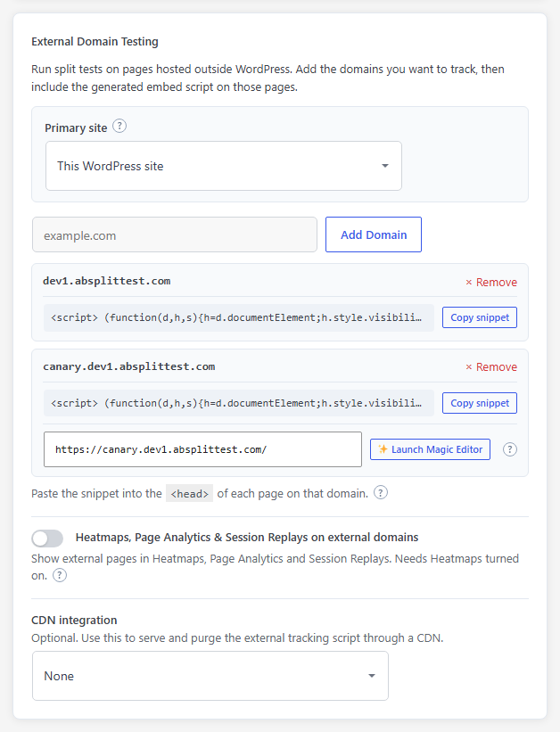Click the canary URL input field
Screen dimensions: 560x732
coord(202,449)
